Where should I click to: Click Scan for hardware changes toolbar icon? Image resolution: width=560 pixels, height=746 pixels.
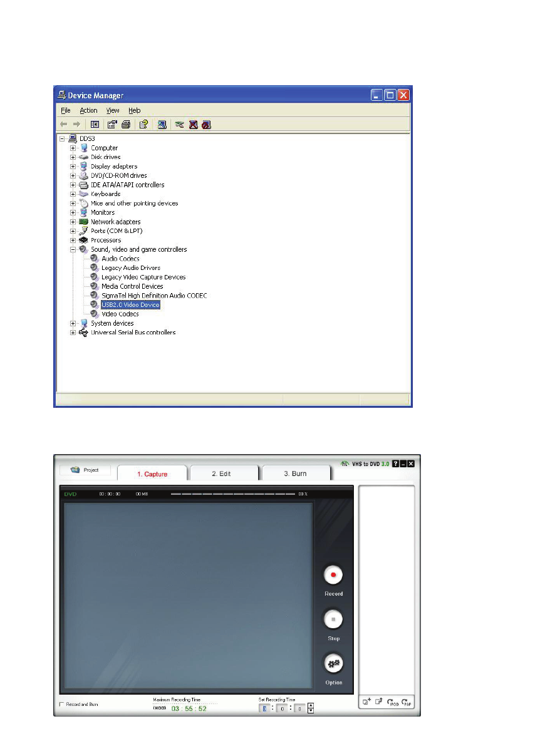click(x=162, y=124)
